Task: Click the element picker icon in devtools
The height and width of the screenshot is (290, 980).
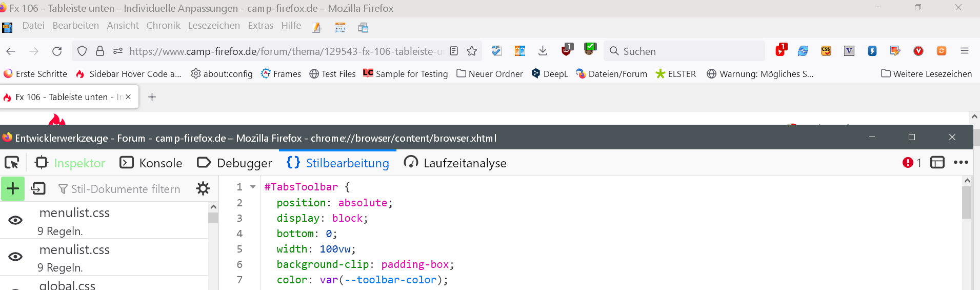Action: coord(12,163)
